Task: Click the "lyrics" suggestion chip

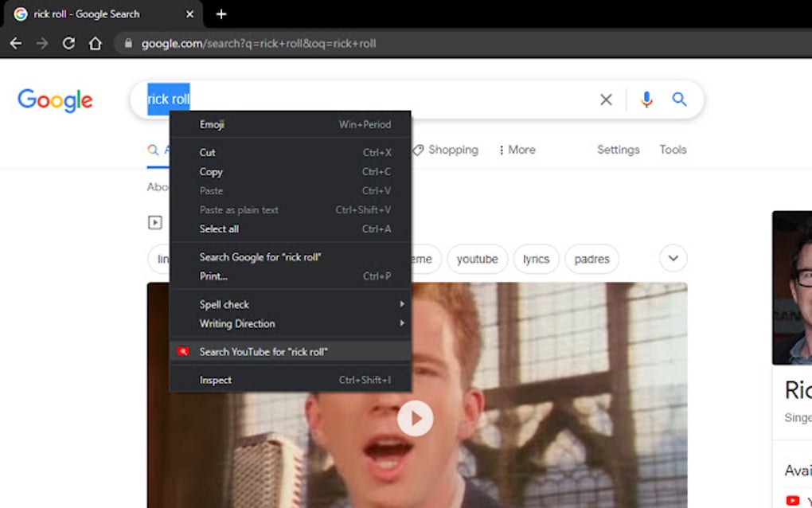Action: [x=536, y=259]
